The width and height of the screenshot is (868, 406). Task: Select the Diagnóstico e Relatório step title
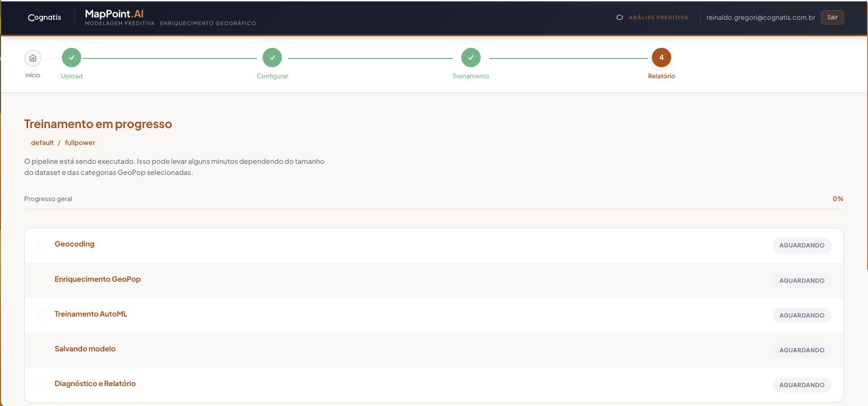pos(95,384)
